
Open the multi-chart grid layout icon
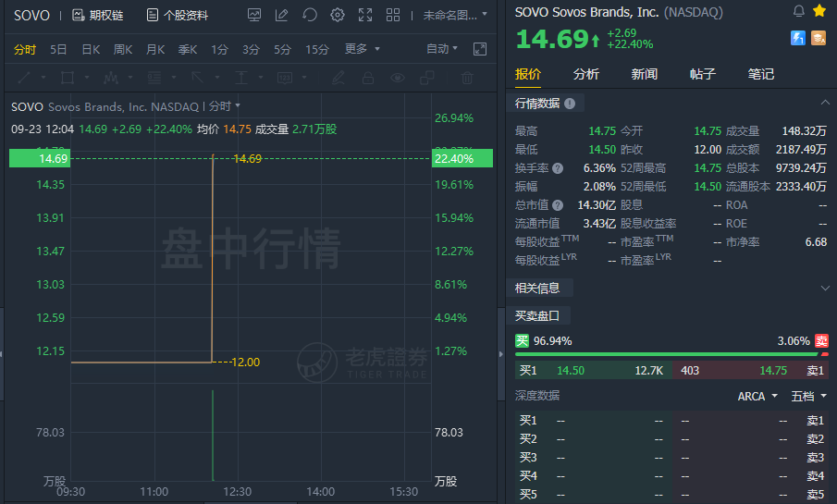point(393,15)
